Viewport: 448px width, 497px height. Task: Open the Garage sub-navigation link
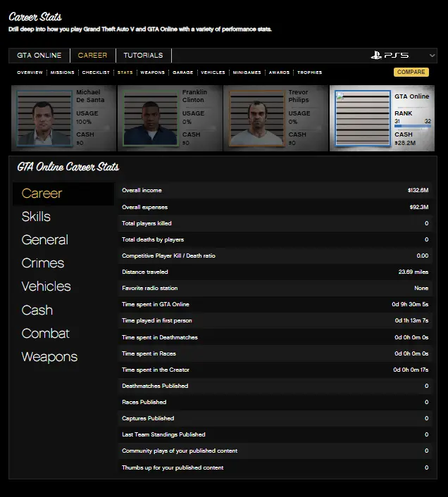(x=182, y=73)
